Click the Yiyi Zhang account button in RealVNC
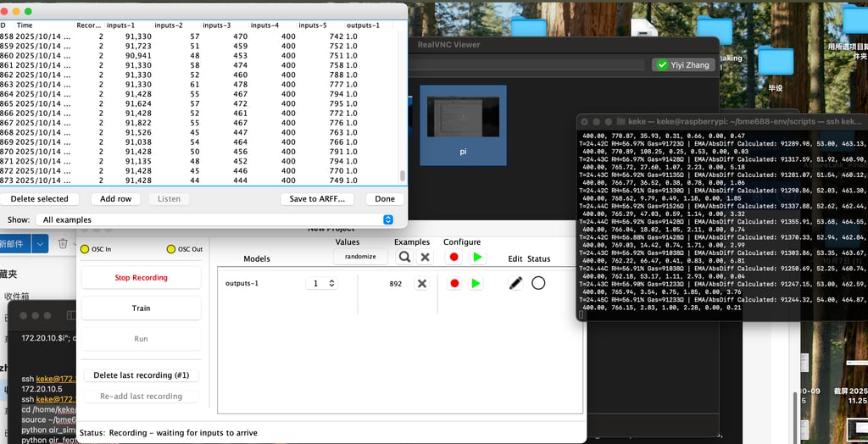868x444 pixels. pos(683,64)
